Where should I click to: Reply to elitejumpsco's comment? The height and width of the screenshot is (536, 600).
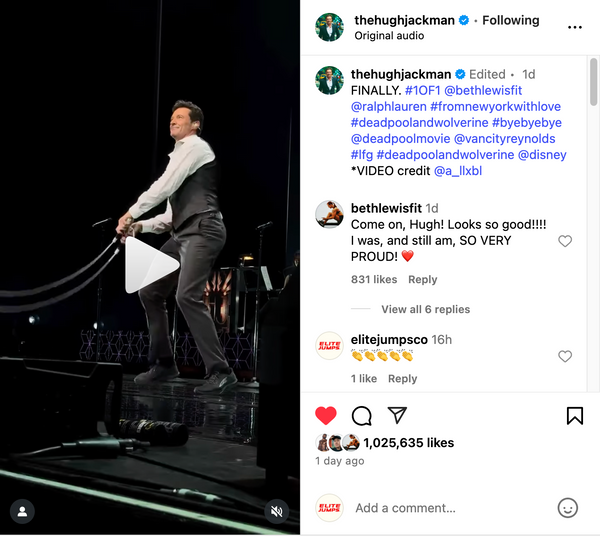403,379
